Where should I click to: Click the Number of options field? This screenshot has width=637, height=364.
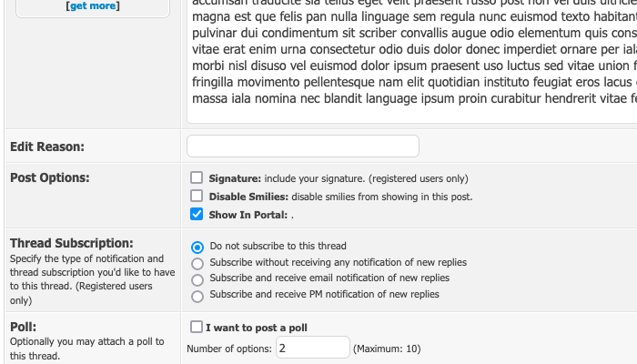pos(312,348)
